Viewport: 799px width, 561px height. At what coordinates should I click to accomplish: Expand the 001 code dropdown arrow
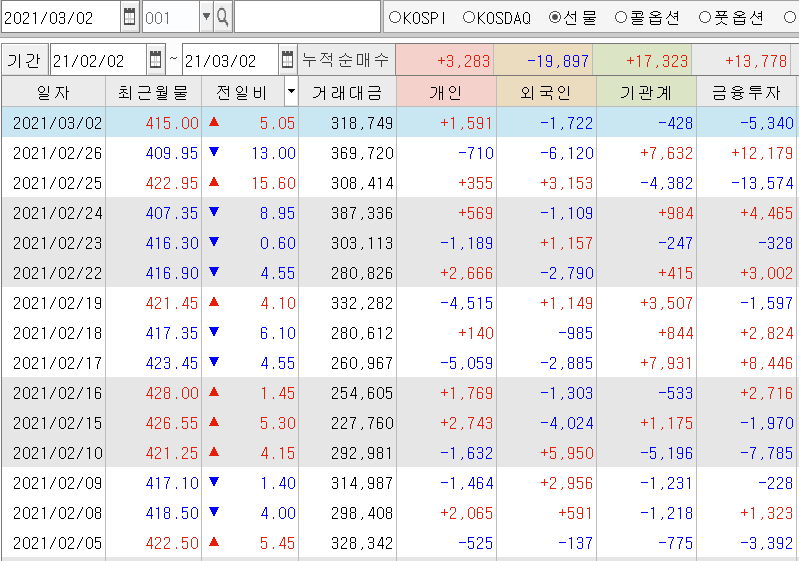206,17
